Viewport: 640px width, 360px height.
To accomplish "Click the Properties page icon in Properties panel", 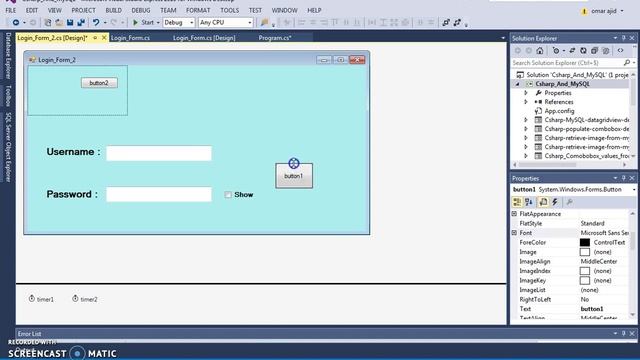I will 543,202.
